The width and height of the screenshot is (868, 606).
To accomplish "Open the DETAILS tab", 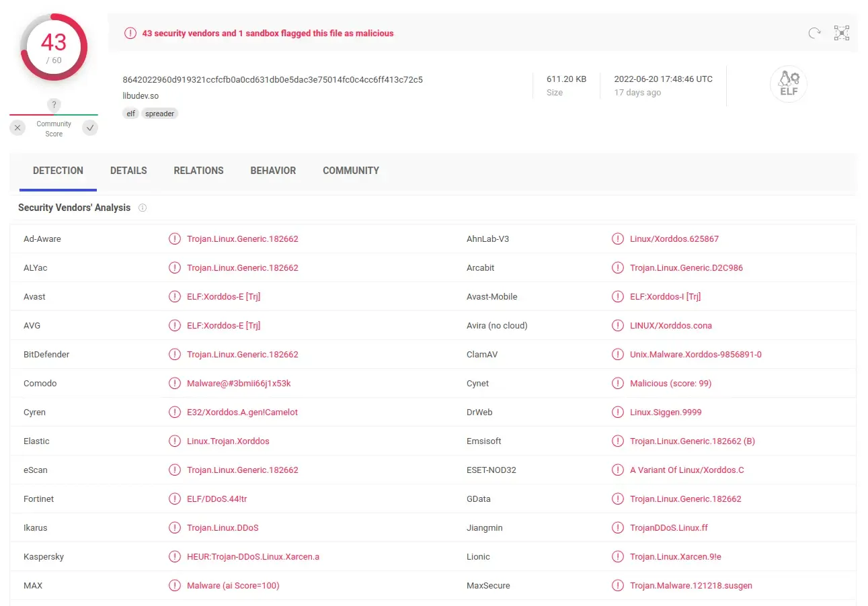I will pos(128,171).
